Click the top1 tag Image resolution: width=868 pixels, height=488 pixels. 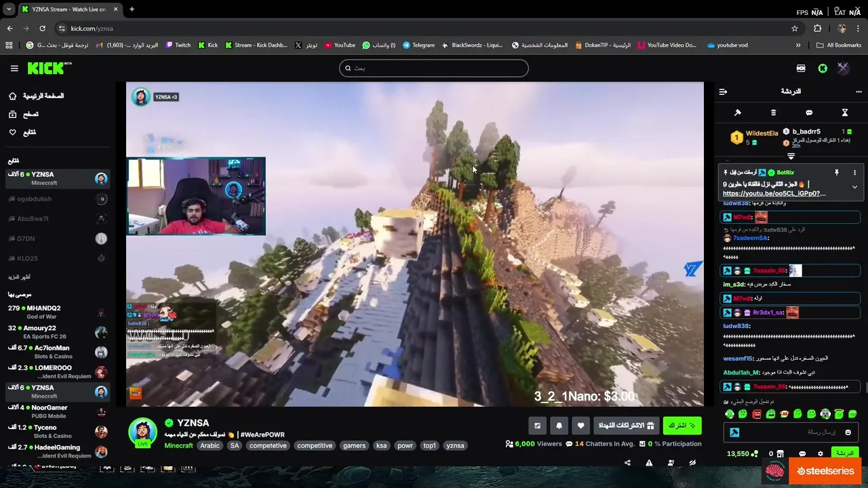click(x=429, y=446)
